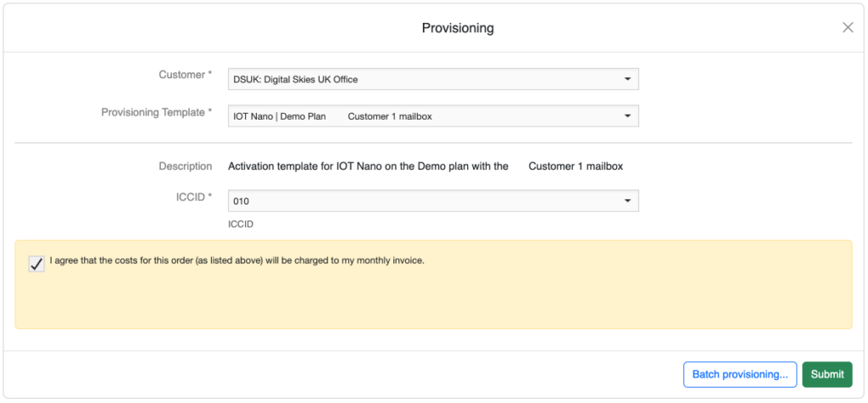868x403 pixels.
Task: Click the ICCID helper text below the field
Action: click(241, 225)
